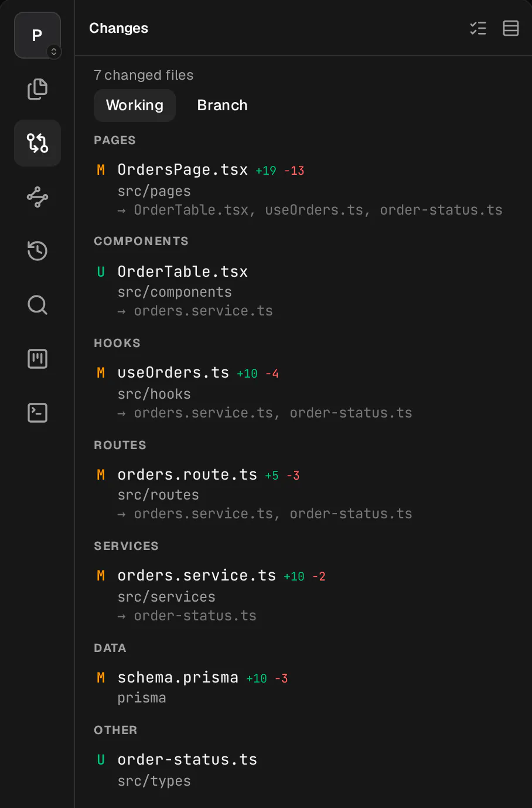Click the PAGES group header
The image size is (532, 808).
point(115,140)
